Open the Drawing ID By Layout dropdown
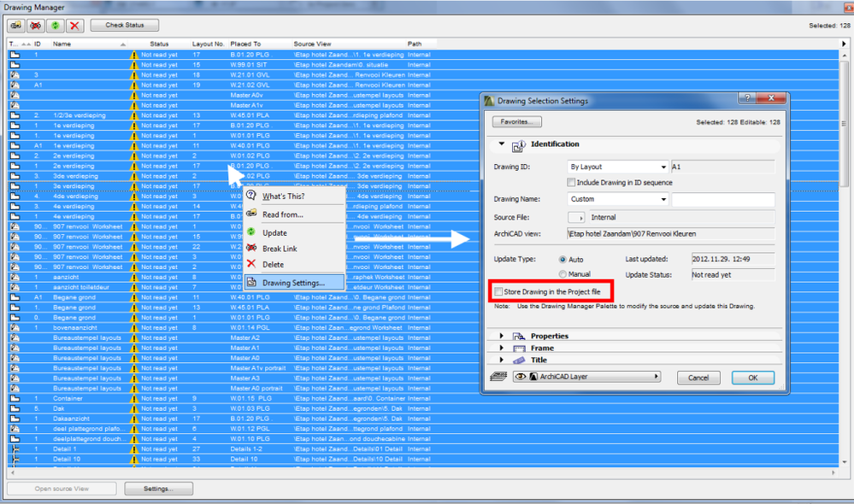The height and width of the screenshot is (504, 854). [617, 167]
